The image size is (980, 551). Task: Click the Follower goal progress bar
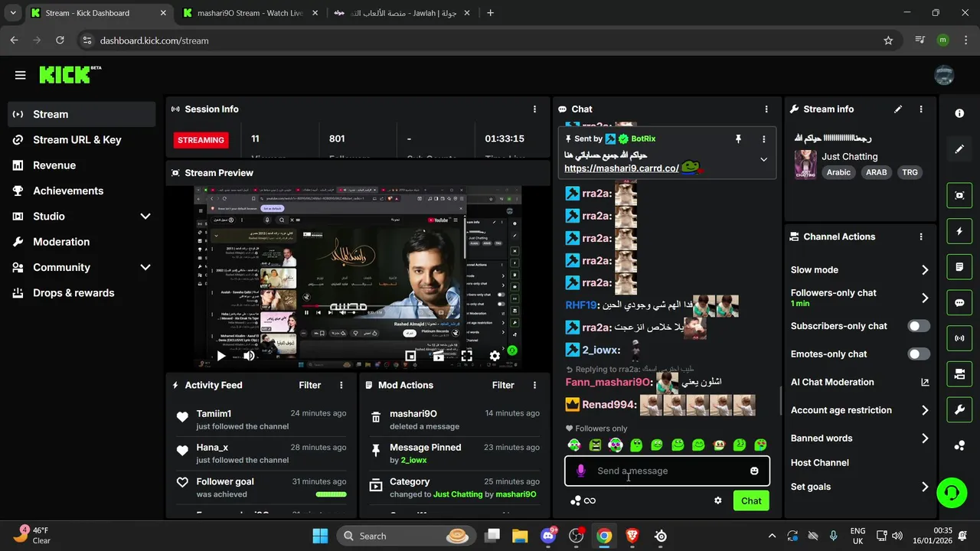pos(332,494)
